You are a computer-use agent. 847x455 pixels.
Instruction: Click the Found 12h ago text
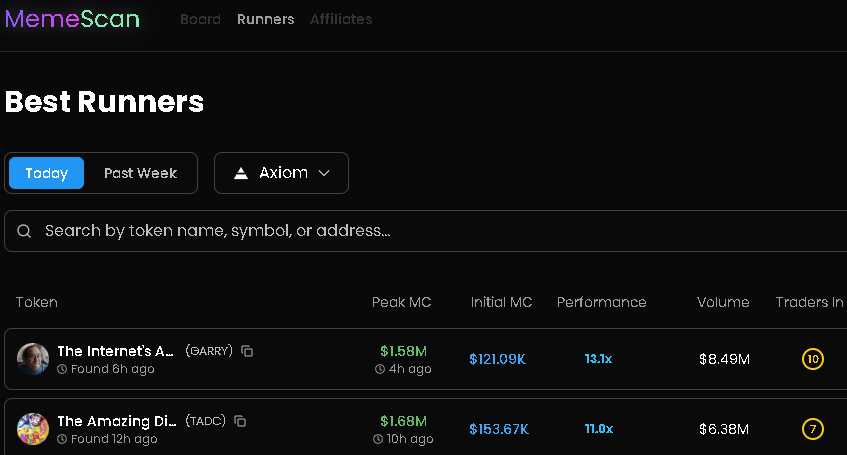114,439
